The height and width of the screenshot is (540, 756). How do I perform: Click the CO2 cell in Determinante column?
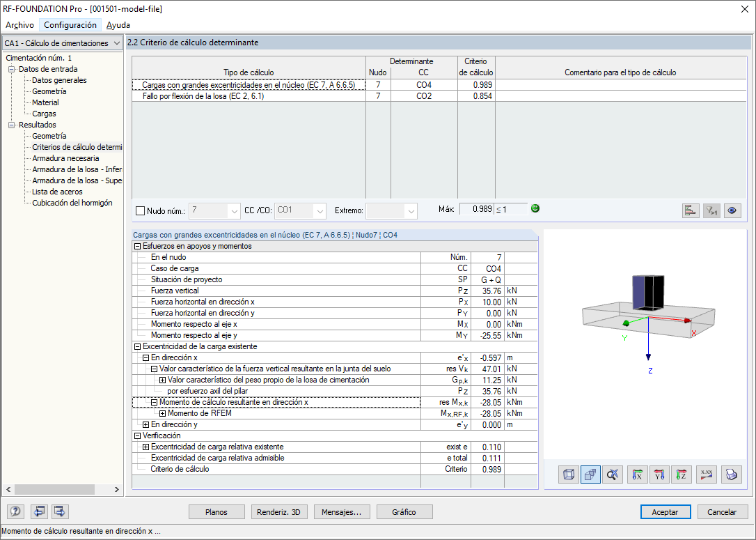click(x=424, y=96)
